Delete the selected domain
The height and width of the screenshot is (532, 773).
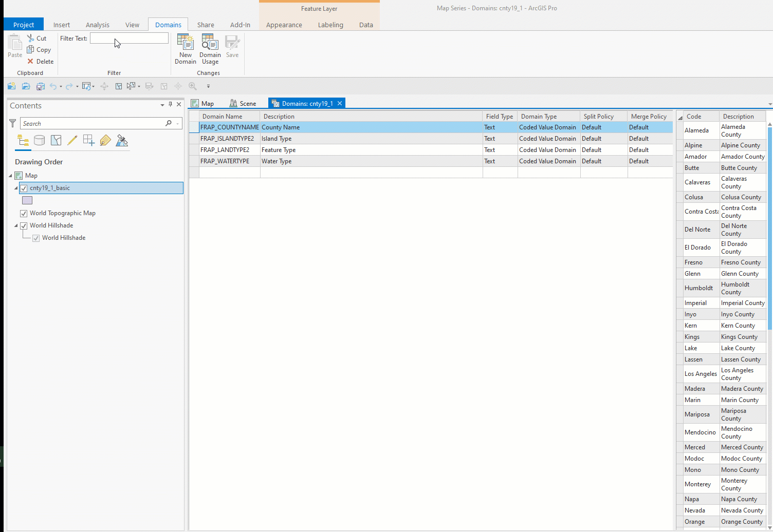pos(41,62)
